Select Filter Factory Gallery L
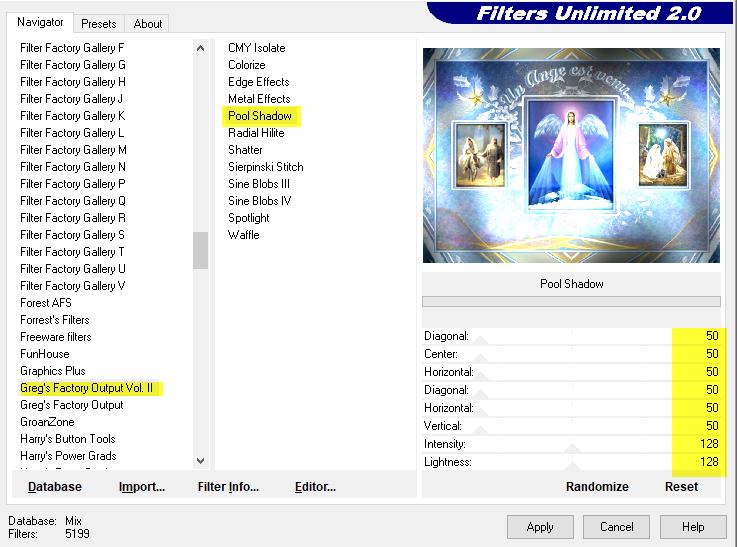737x547 pixels. [x=72, y=133]
